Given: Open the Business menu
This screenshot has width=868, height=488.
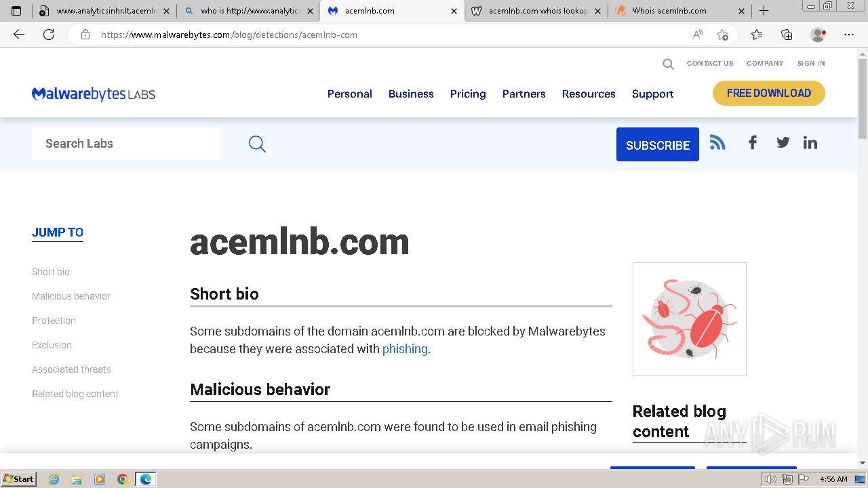Looking at the screenshot, I should click(x=411, y=94).
